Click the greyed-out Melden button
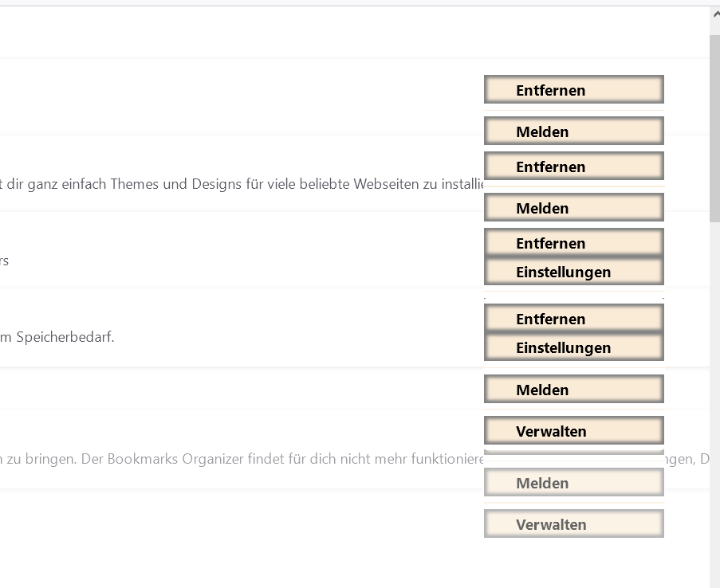This screenshot has height=588, width=720. (x=573, y=483)
